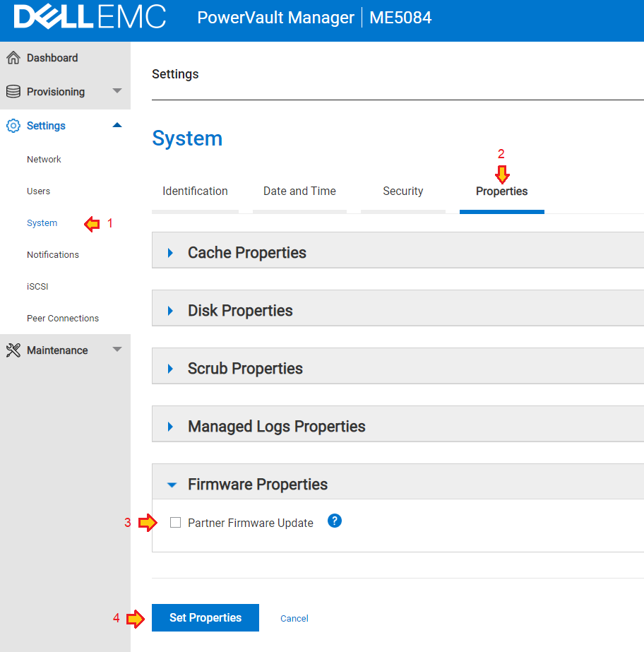Enable the Partner Firmware Update checkbox
The height and width of the screenshot is (652, 644).
(175, 522)
